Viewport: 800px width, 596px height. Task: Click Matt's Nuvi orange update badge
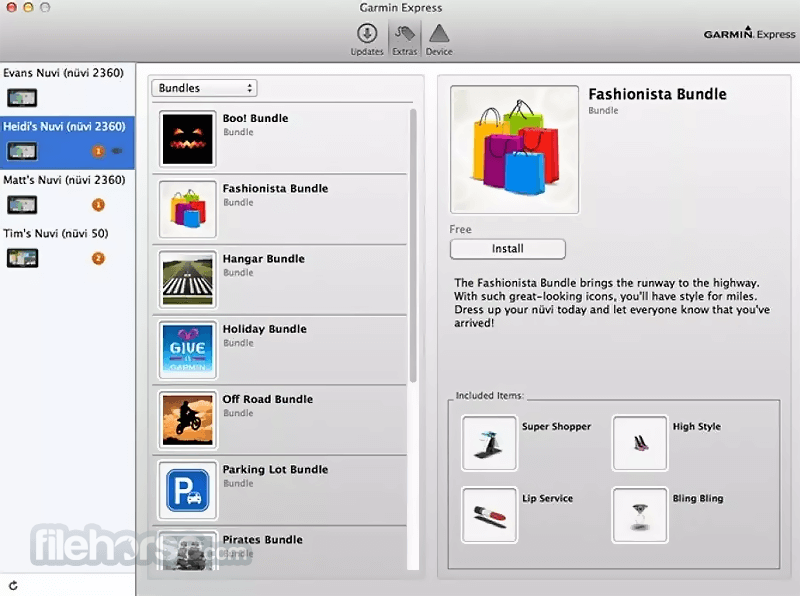pos(98,205)
